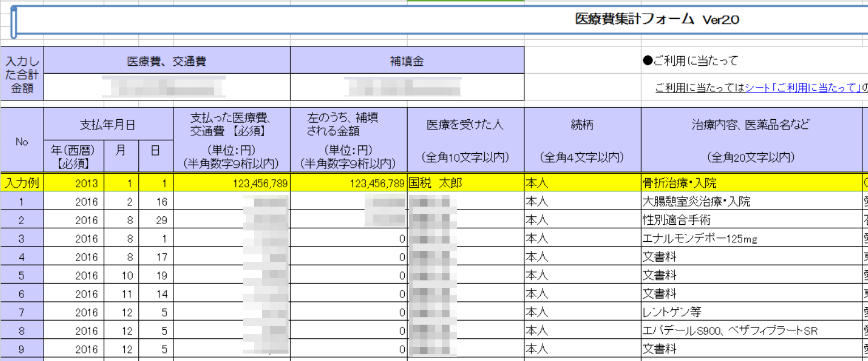The image size is (868, 361).
Task: Click 本人 in row No 1
Action: click(582, 202)
